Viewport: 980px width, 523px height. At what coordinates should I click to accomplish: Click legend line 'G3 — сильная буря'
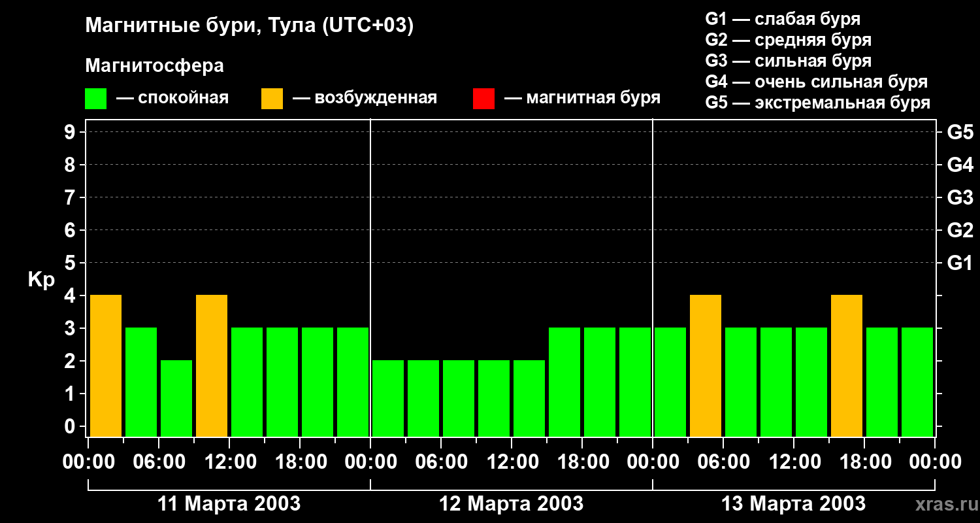pyautogui.click(x=788, y=61)
